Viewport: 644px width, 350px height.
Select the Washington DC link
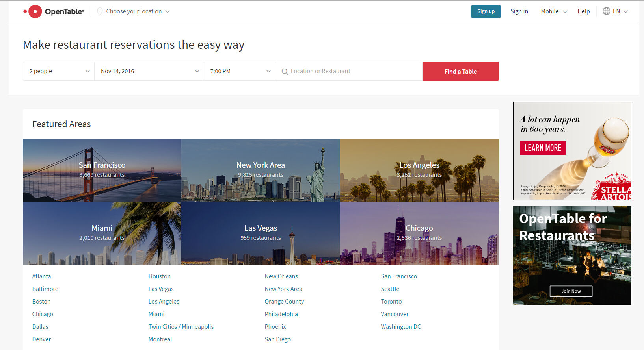pyautogui.click(x=401, y=327)
